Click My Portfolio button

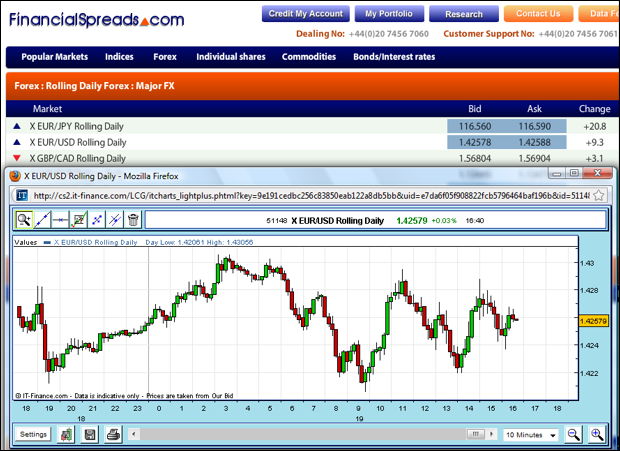pos(389,14)
